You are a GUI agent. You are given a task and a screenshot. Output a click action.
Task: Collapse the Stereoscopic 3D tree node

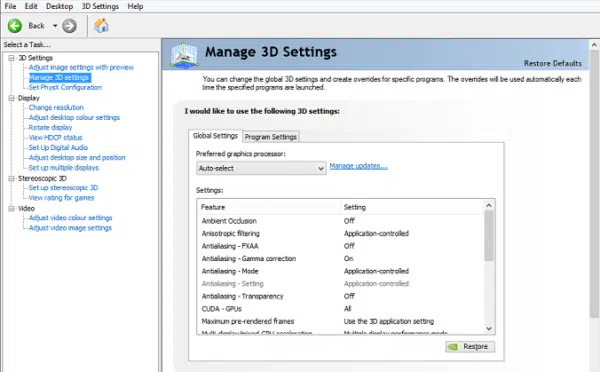(11, 178)
